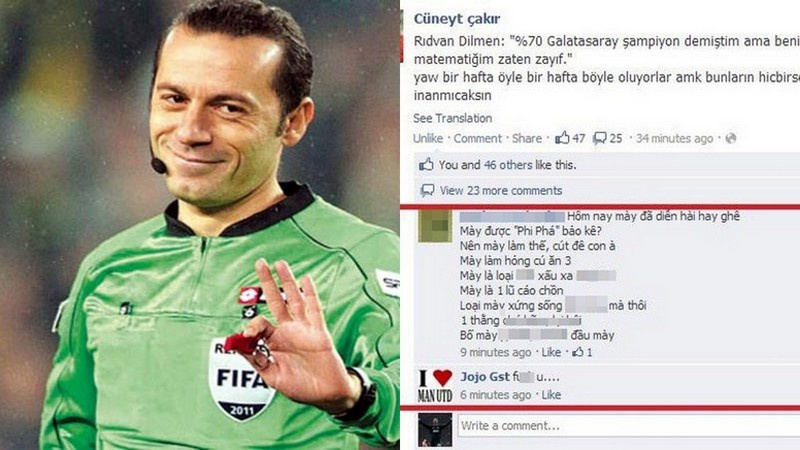Viewport: 800px width, 450px height.
Task: Open the blurred commenter's profile picture
Action: 435,226
